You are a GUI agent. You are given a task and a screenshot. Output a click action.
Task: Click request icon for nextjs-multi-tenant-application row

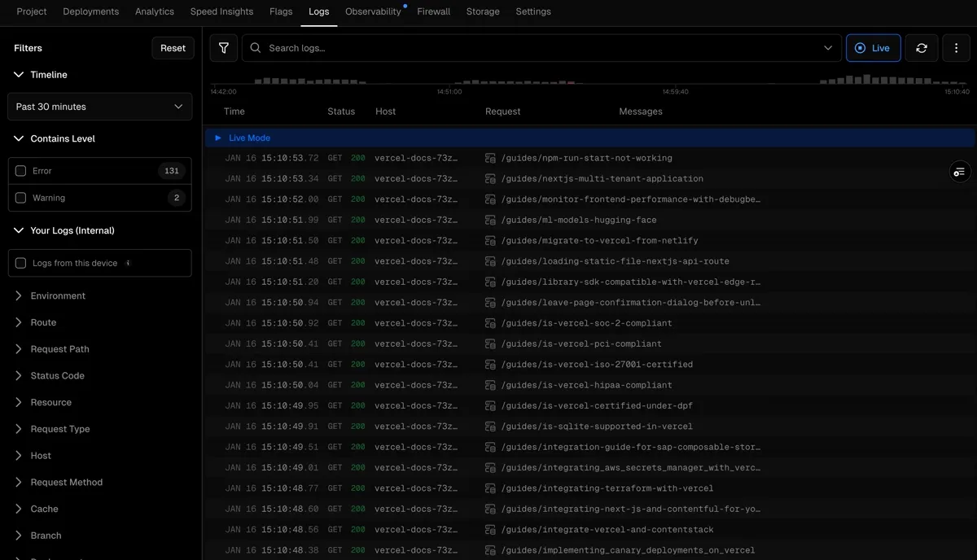click(x=490, y=178)
